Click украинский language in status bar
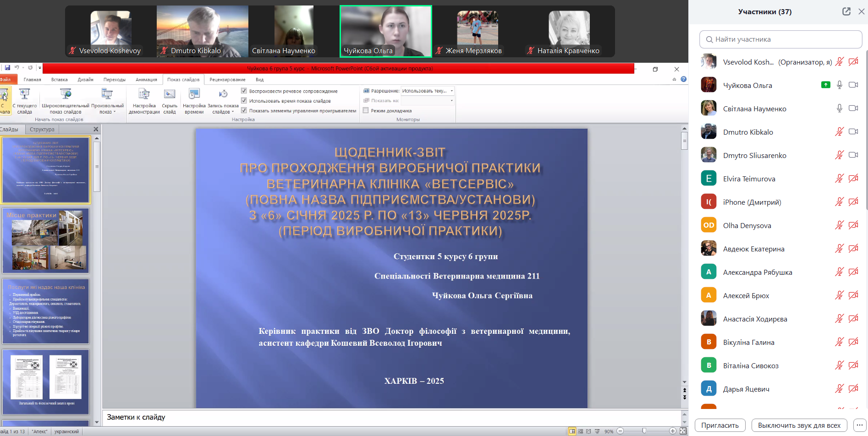 66,431
